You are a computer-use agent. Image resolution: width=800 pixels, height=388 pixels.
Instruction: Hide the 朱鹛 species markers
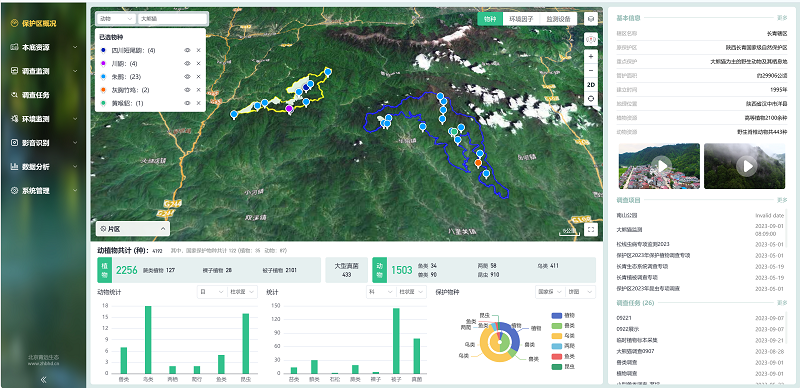tap(187, 77)
